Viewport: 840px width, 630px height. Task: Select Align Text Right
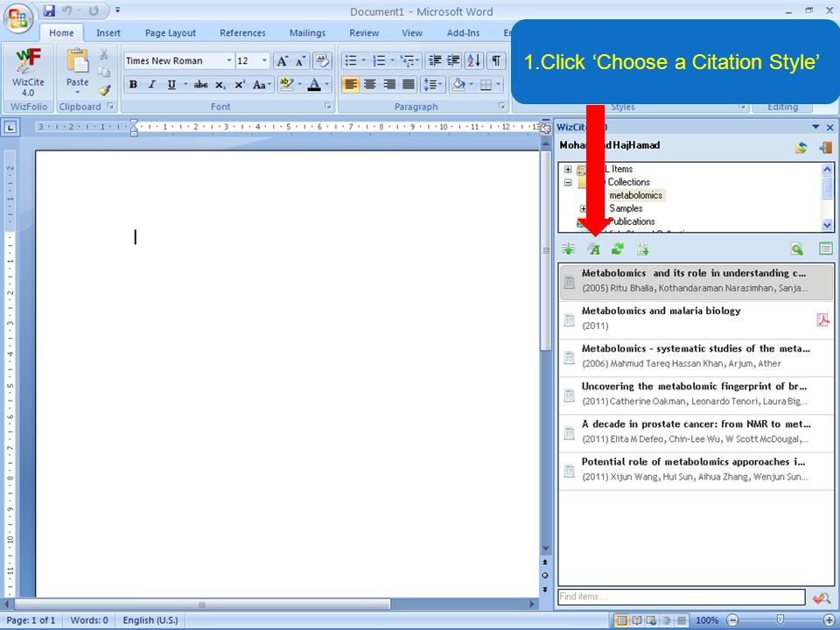pyautogui.click(x=389, y=85)
